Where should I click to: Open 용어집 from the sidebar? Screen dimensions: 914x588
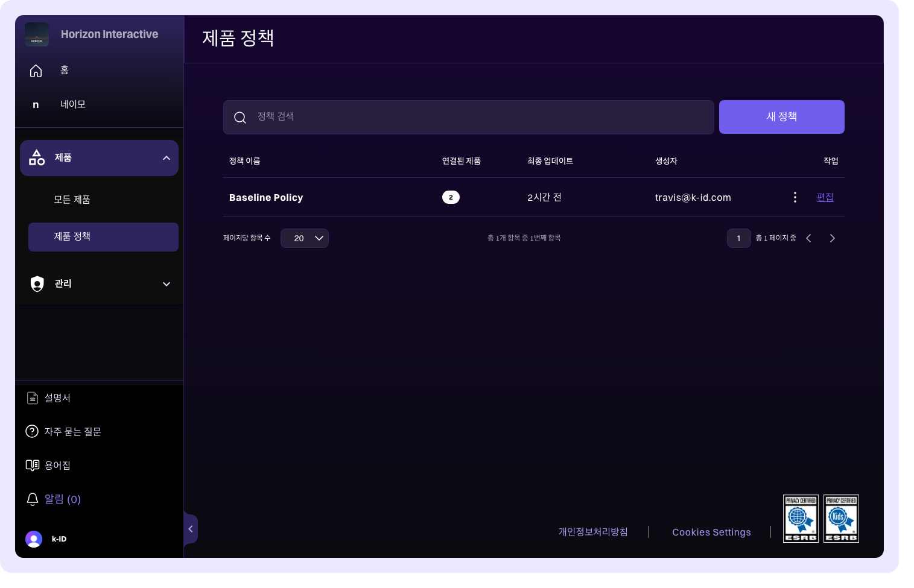click(57, 466)
